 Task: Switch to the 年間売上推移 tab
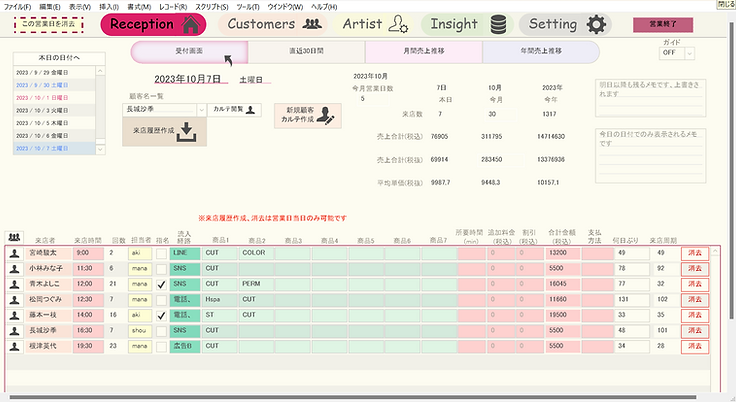tap(541, 52)
